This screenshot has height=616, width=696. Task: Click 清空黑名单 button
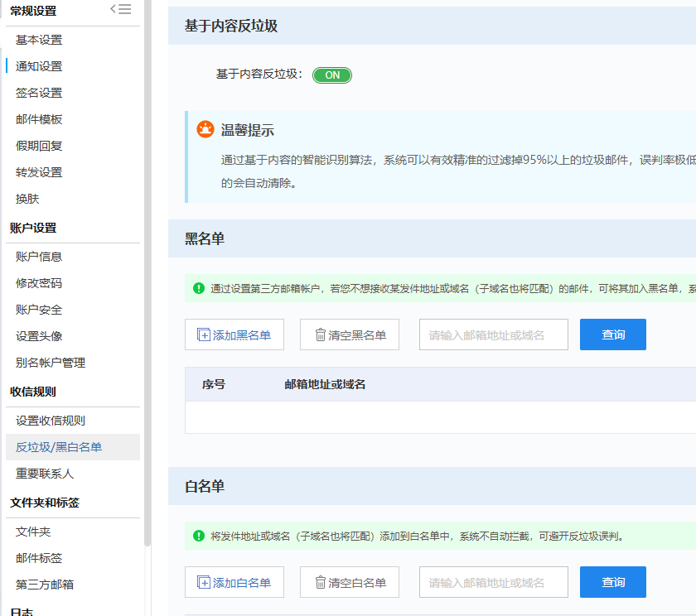(350, 334)
